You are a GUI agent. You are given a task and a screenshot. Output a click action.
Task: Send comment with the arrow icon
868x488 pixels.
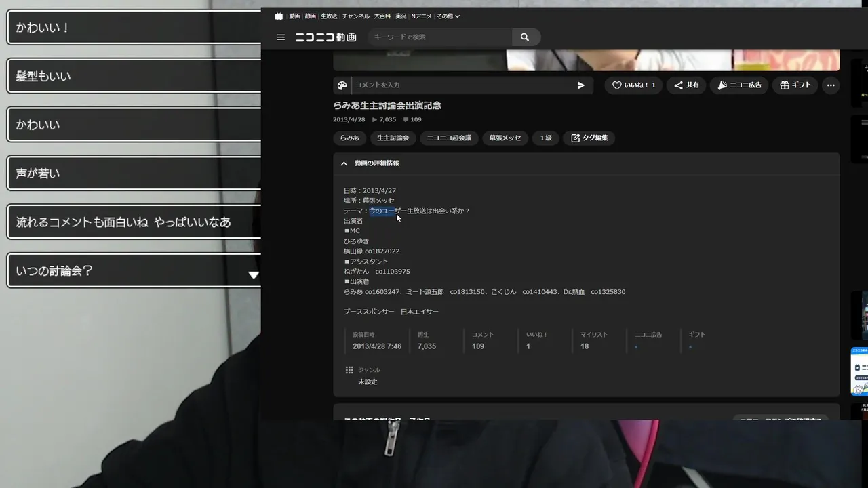point(581,85)
